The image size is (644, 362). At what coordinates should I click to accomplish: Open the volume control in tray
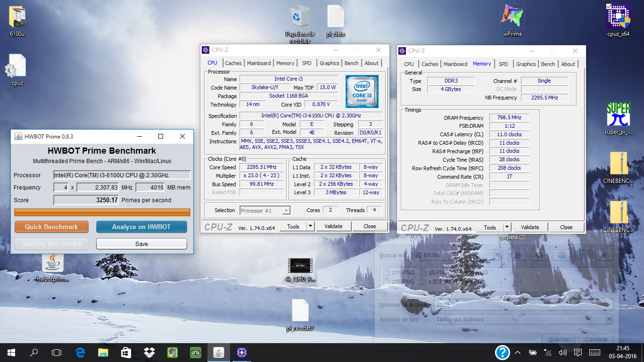coord(562,352)
